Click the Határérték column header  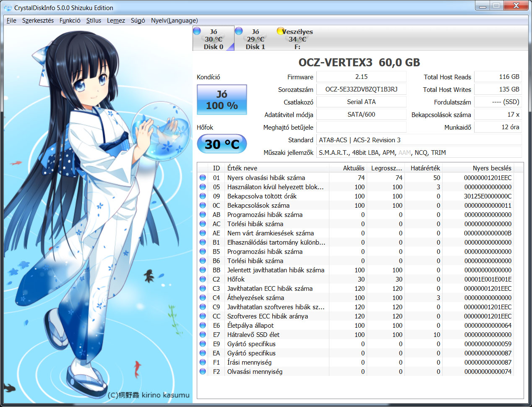click(x=423, y=168)
